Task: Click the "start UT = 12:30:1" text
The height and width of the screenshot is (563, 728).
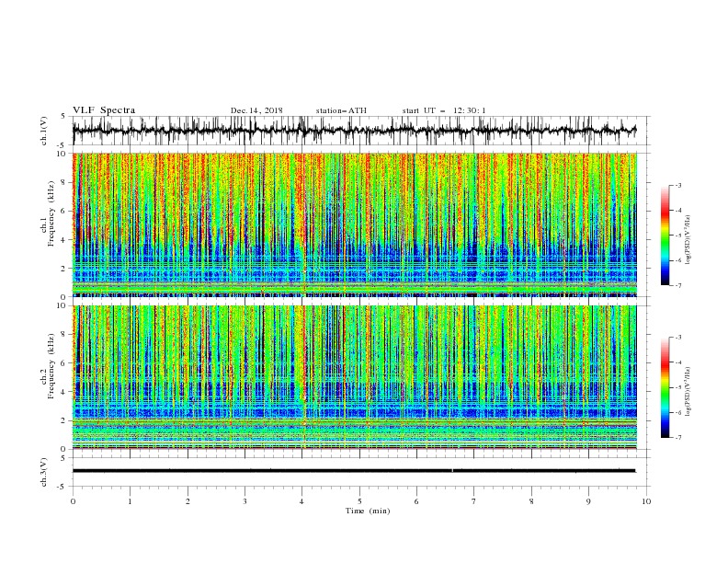Action: (x=444, y=110)
